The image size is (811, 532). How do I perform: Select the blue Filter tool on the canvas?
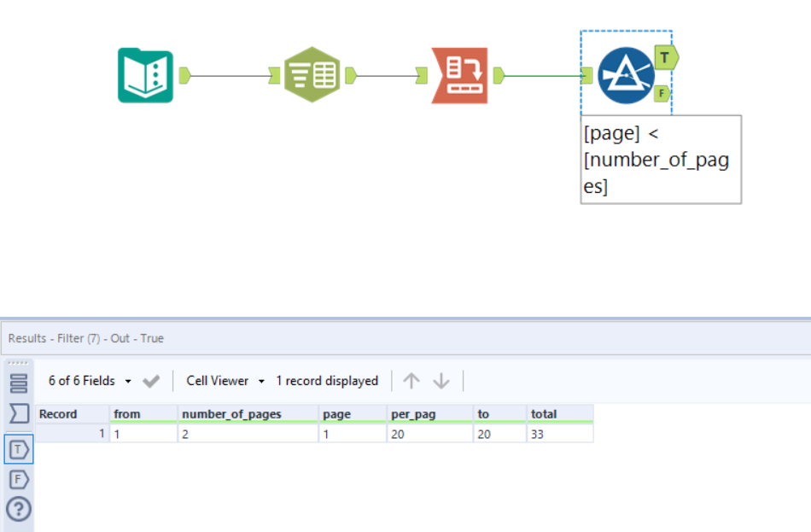[x=626, y=75]
